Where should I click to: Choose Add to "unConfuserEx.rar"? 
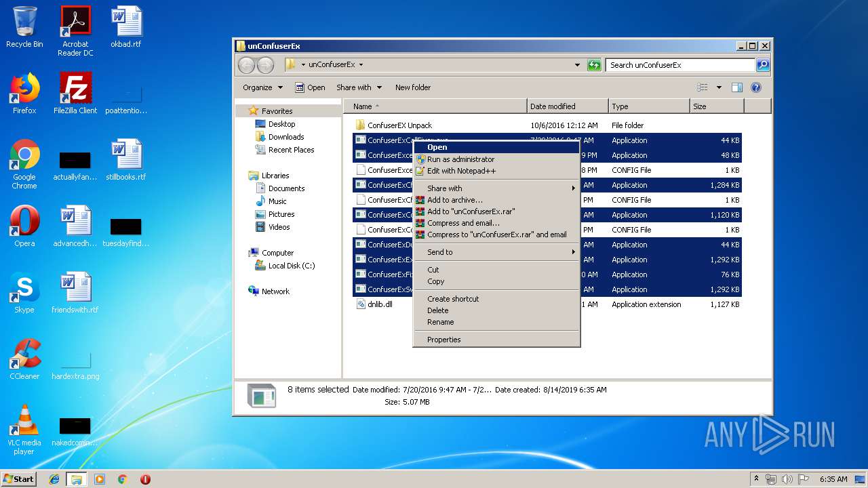(496, 211)
